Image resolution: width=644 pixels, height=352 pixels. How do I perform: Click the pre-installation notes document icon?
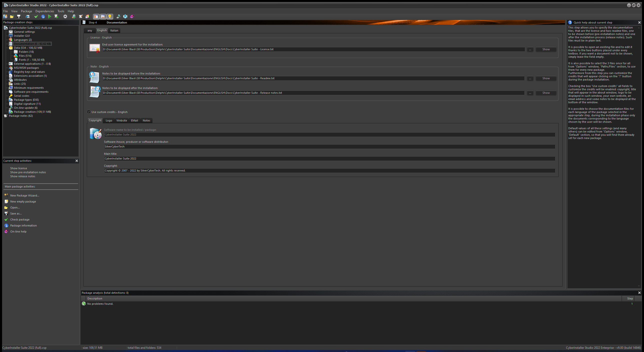pyautogui.click(x=94, y=77)
